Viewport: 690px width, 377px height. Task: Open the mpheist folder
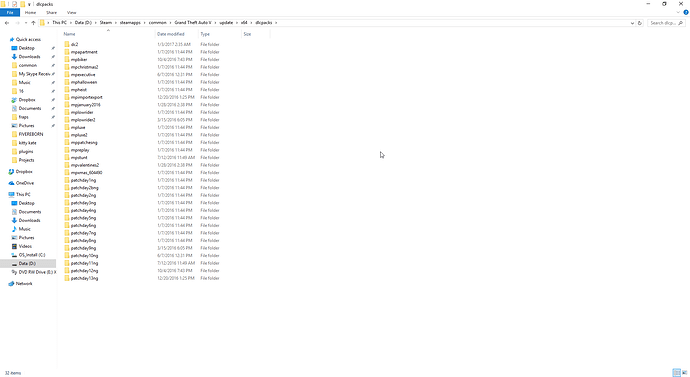point(79,90)
